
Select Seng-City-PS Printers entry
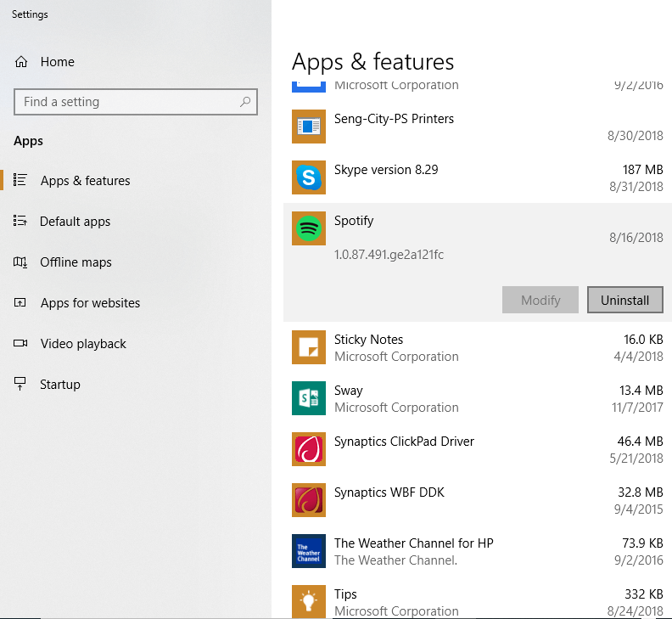click(x=477, y=127)
